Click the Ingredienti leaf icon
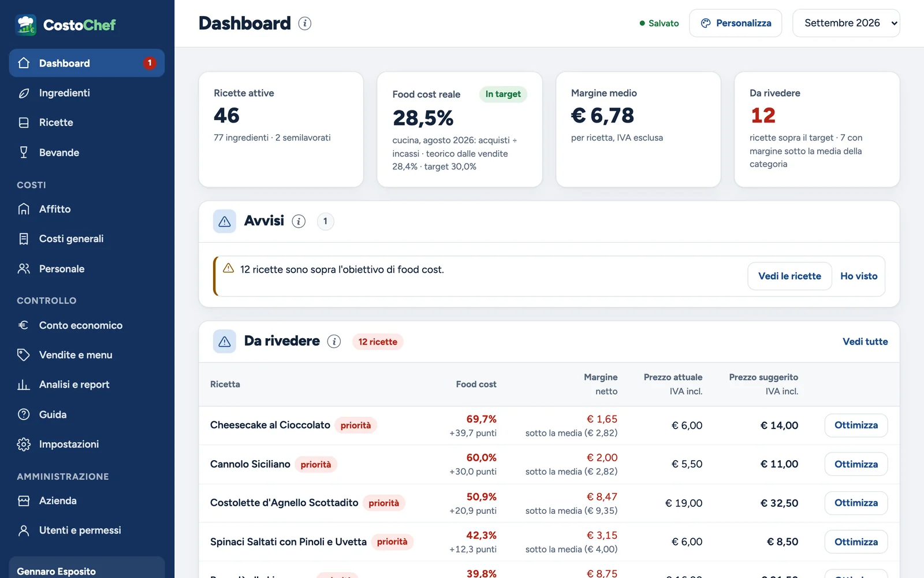This screenshot has width=924, height=578. coord(24,93)
